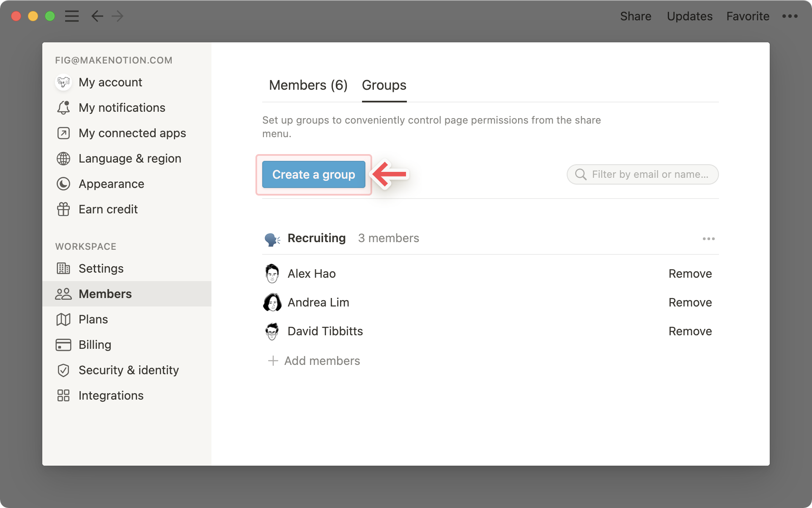Navigate back with the left arrow
Viewport: 812px width, 508px height.
pos(97,16)
